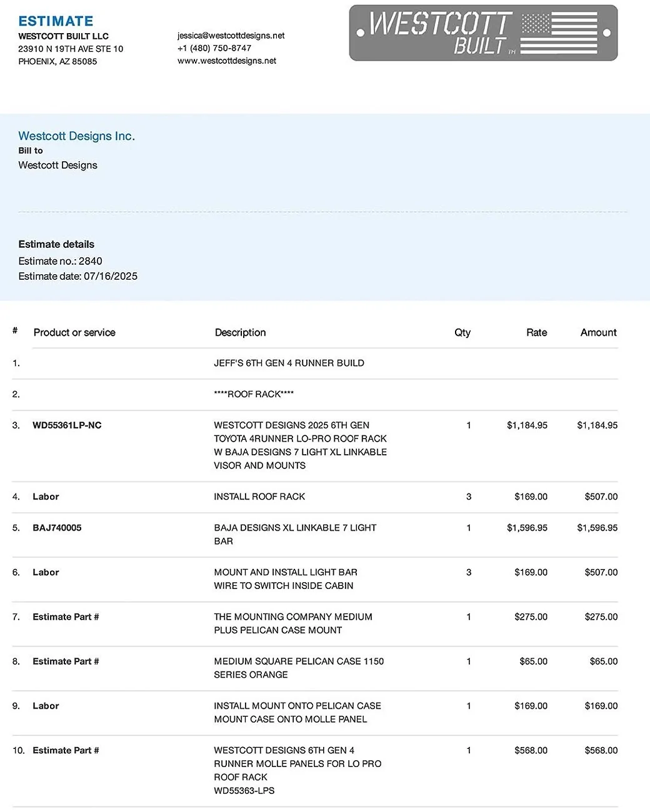
Task: Click the Estimate date 07/16/2025 line
Action: [77, 276]
